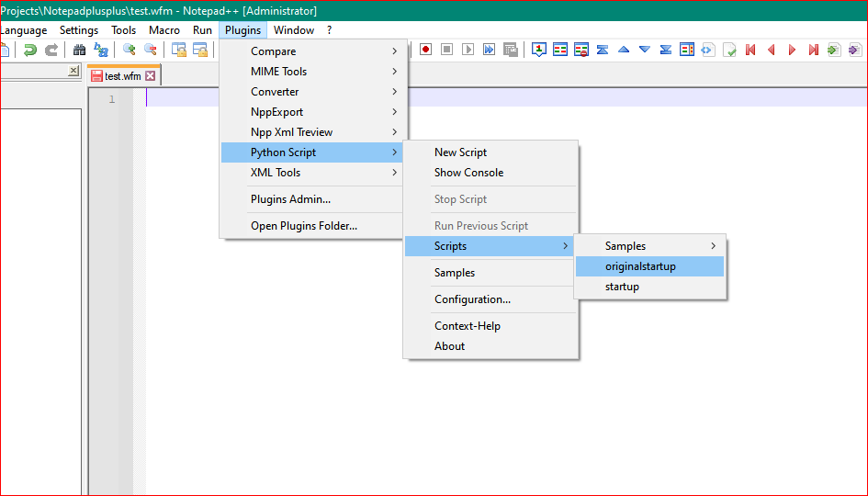Select the startup script entry
This screenshot has width=868, height=496.
(622, 287)
